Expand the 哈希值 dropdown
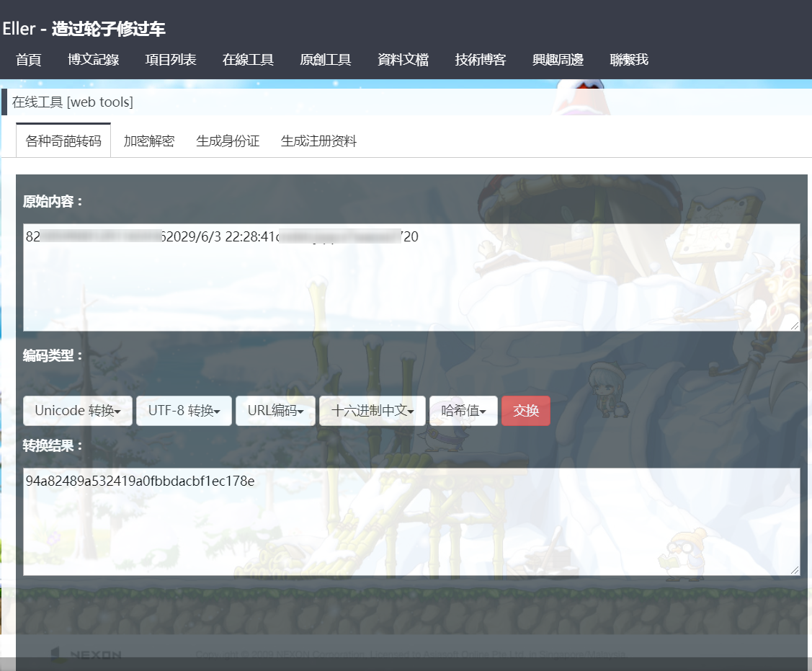Image resolution: width=812 pixels, height=671 pixels. coord(463,411)
